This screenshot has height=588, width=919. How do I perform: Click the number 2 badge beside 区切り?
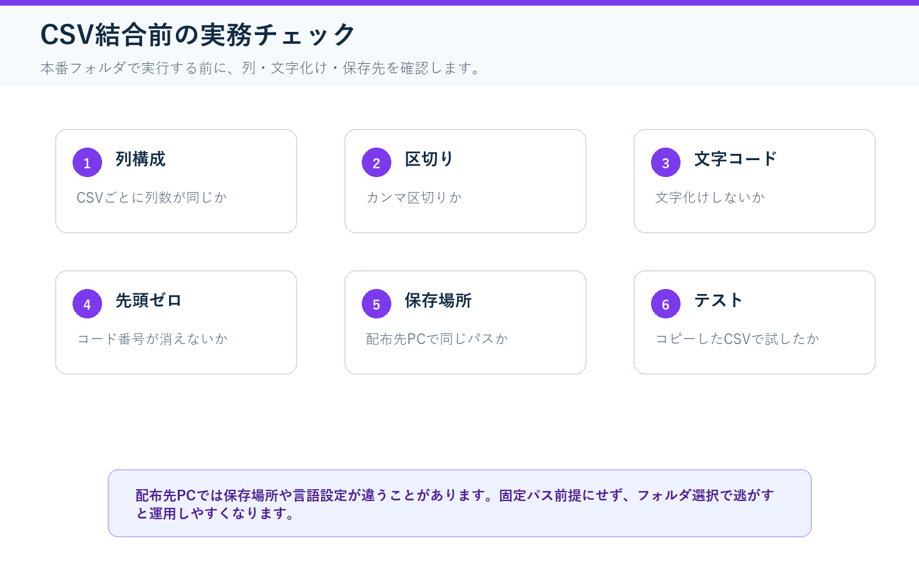click(376, 163)
